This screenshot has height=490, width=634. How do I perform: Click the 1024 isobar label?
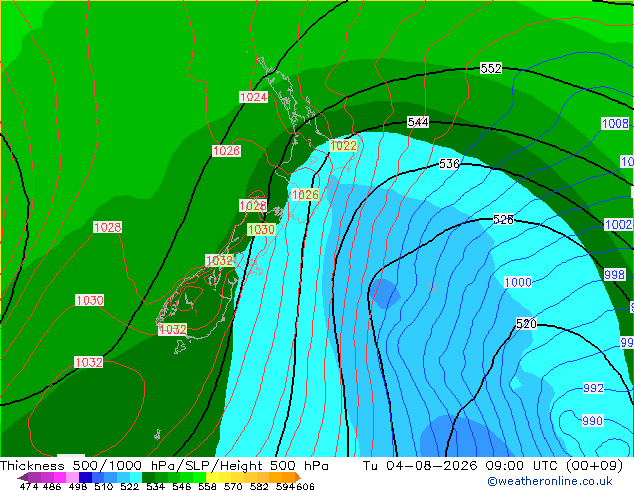253,97
